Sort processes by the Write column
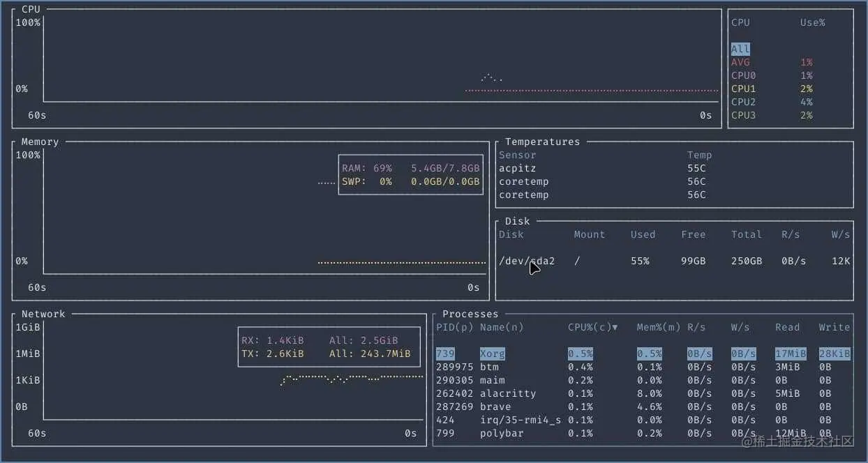The width and height of the screenshot is (868, 463). point(835,327)
